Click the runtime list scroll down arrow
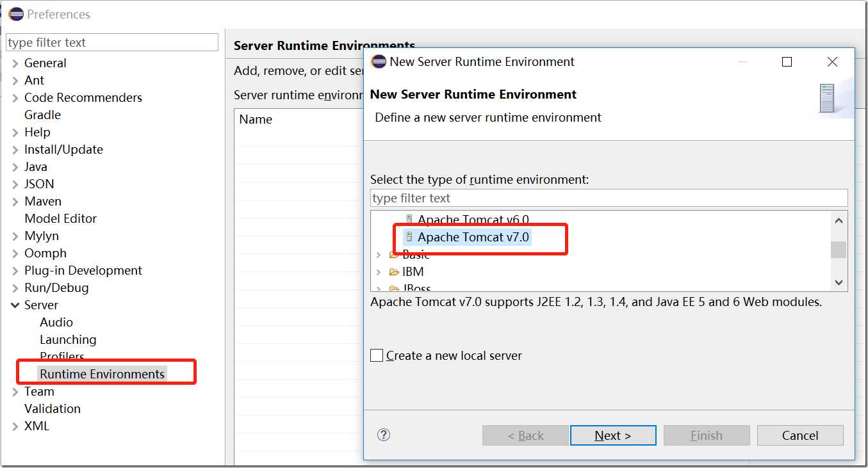Viewport: 868px width, 468px height. tap(839, 282)
